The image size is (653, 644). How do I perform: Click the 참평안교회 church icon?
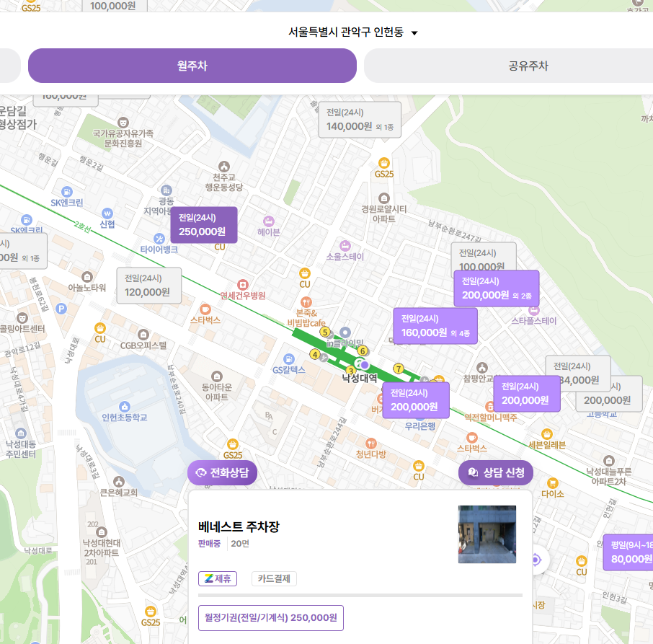(x=482, y=367)
